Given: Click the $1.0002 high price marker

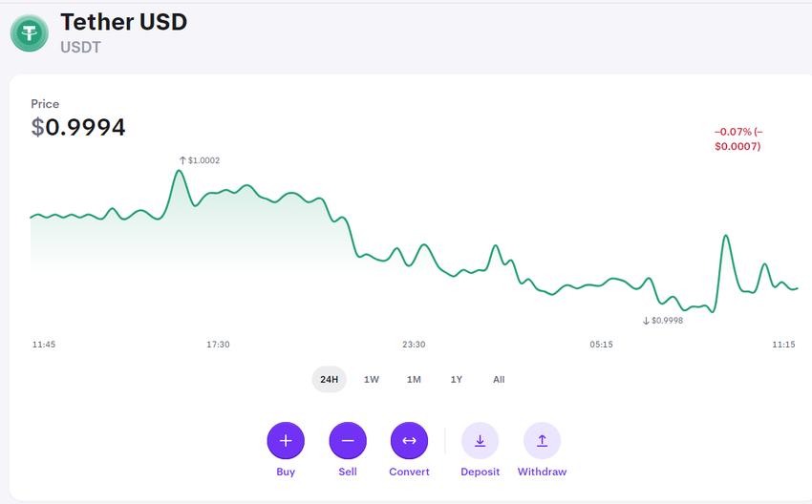Looking at the screenshot, I should [200, 160].
